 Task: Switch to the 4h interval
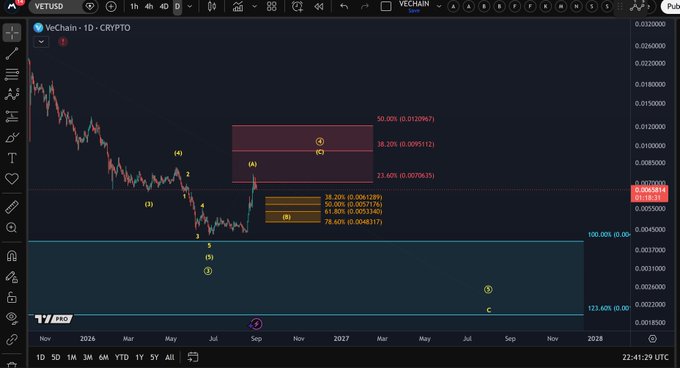pyautogui.click(x=149, y=7)
